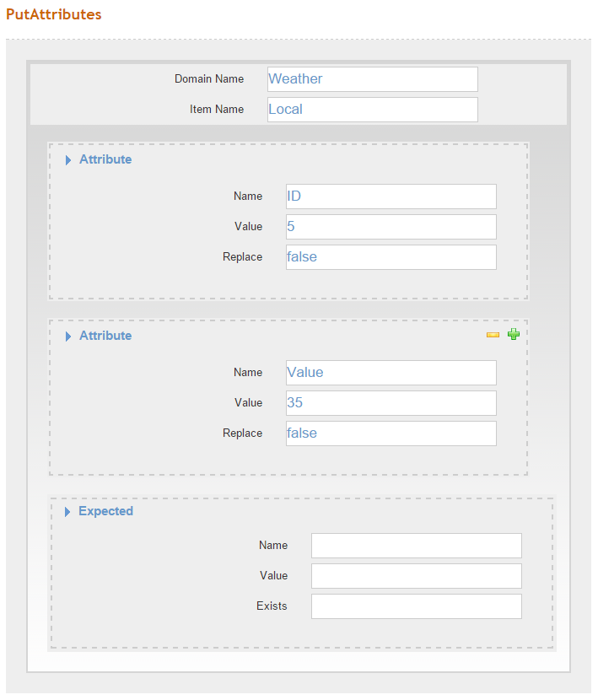Click the PutAttributes page title
This screenshot has width=598, height=700.
pos(54,14)
